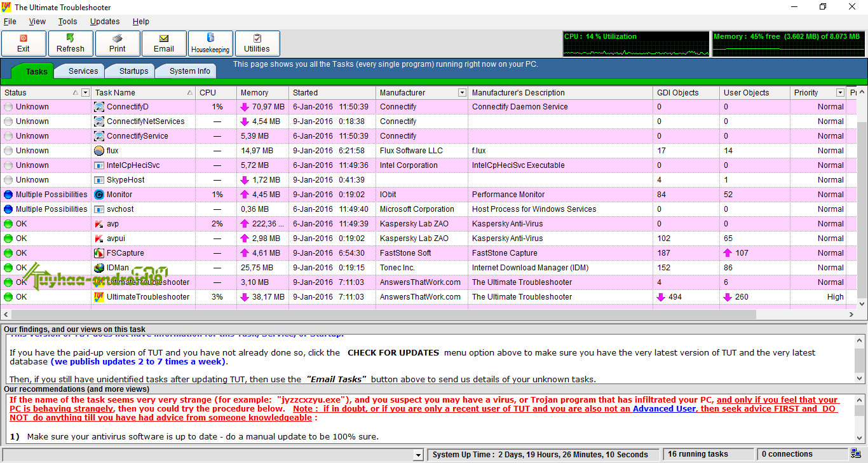The width and height of the screenshot is (868, 463).
Task: Refresh the task list
Action: point(71,43)
